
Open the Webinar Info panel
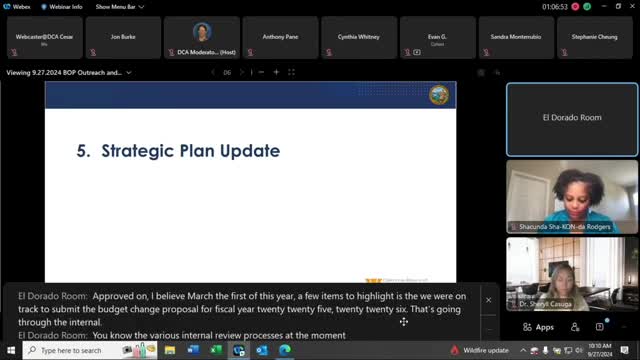click(x=62, y=7)
